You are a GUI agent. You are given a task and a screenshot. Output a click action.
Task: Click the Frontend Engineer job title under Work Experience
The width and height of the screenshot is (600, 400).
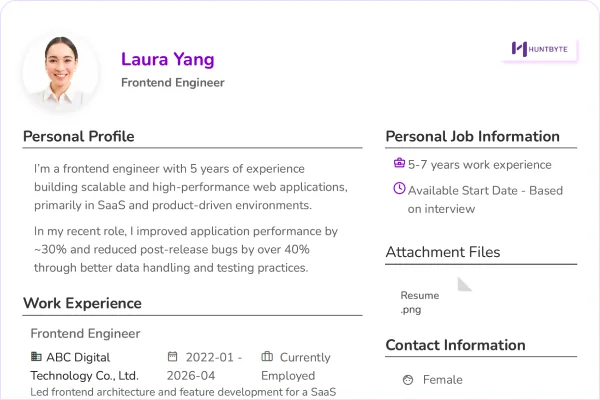(x=85, y=334)
